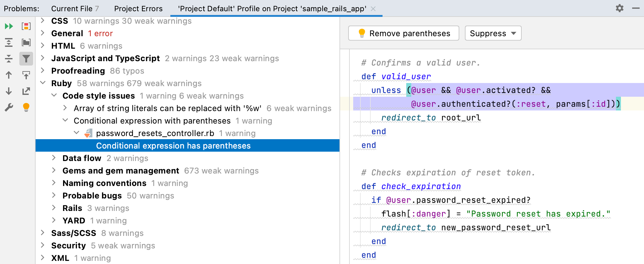Go to next problem with down arrow

click(9, 91)
